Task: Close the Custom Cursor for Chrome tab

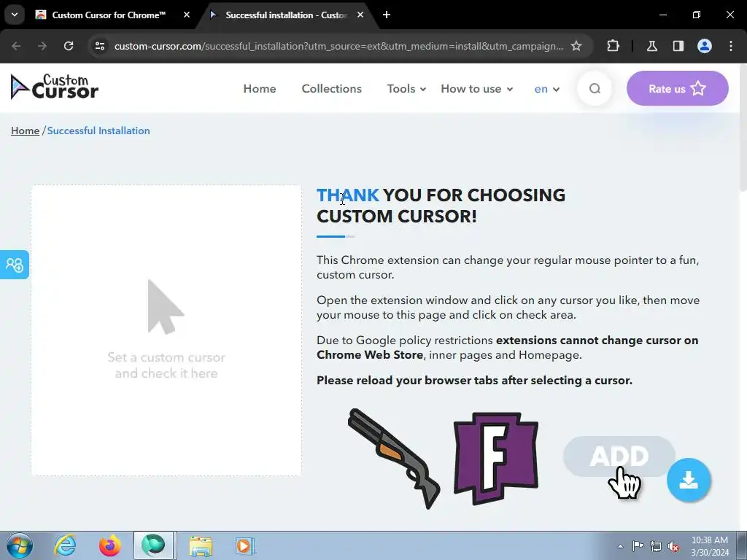Action: coord(187,15)
